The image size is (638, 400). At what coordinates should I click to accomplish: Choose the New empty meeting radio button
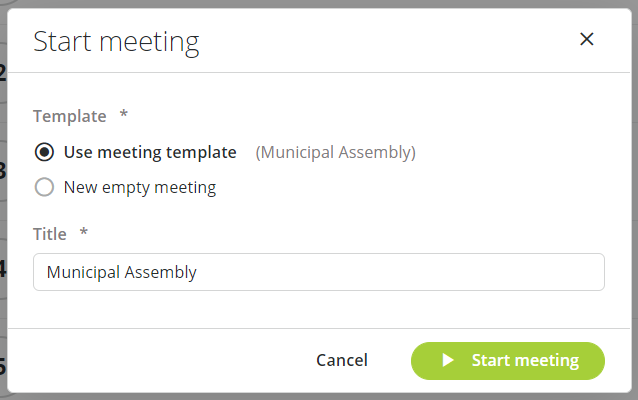[x=44, y=187]
